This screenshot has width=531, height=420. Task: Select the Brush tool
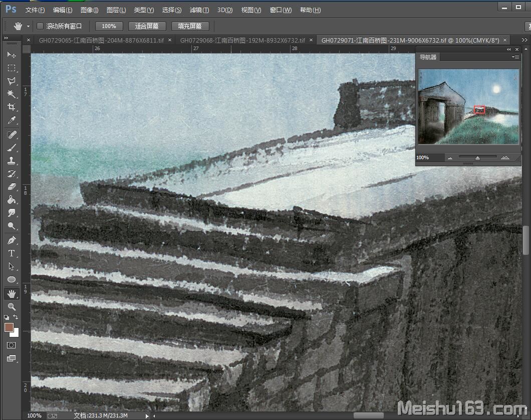[12, 148]
